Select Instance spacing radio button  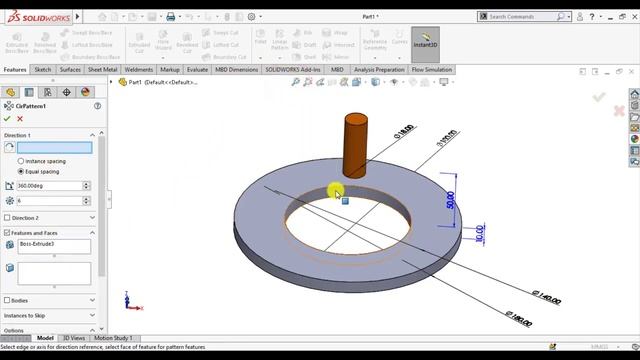tap(21, 161)
